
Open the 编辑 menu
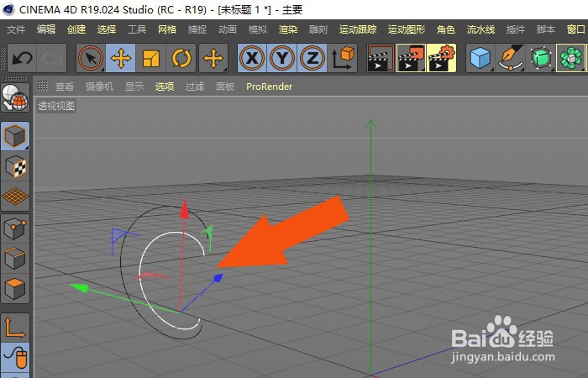click(x=46, y=29)
